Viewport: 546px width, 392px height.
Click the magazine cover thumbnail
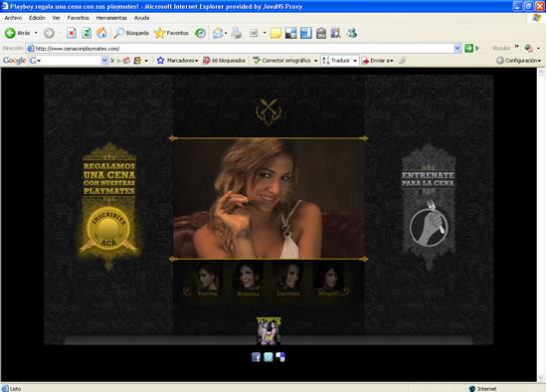(269, 331)
